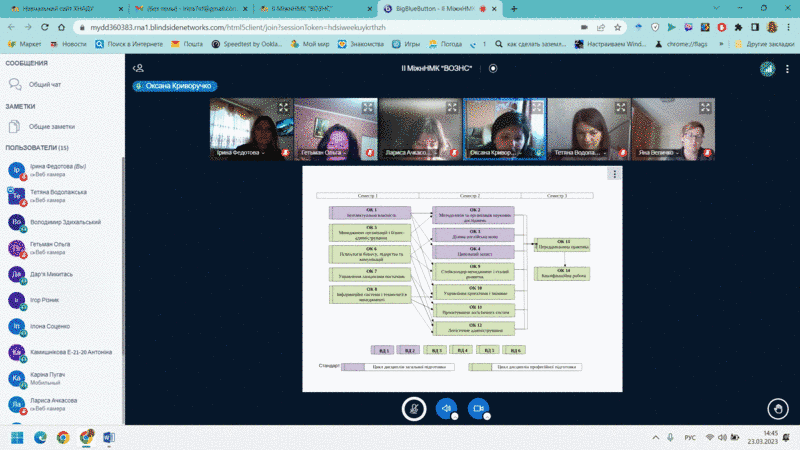800x450 pixels.
Task: Open Оксана Криворучко webcam name dropdown
Action: pyautogui.click(x=494, y=153)
